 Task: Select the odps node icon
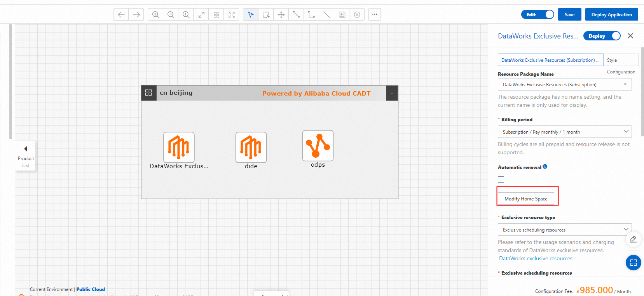pyautogui.click(x=318, y=146)
